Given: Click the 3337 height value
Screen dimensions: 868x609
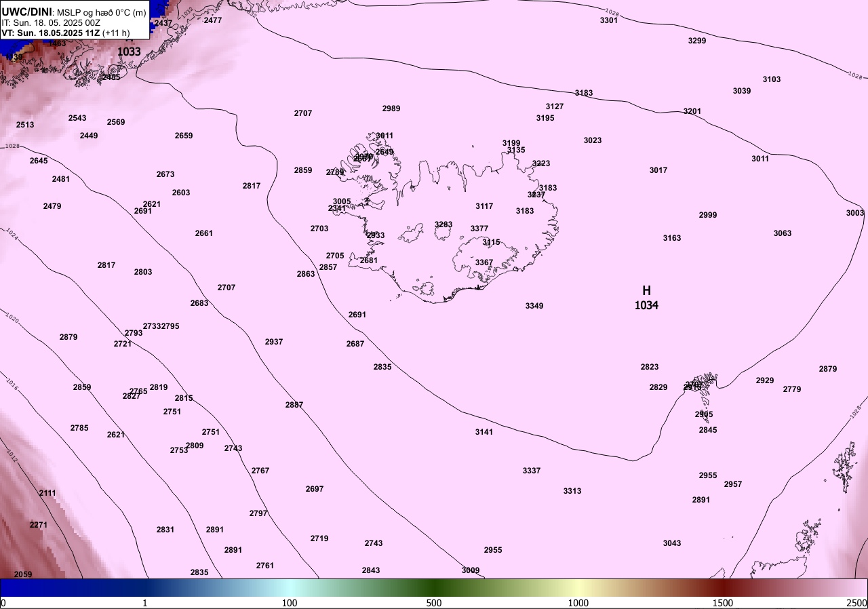Looking at the screenshot, I should pos(532,471).
